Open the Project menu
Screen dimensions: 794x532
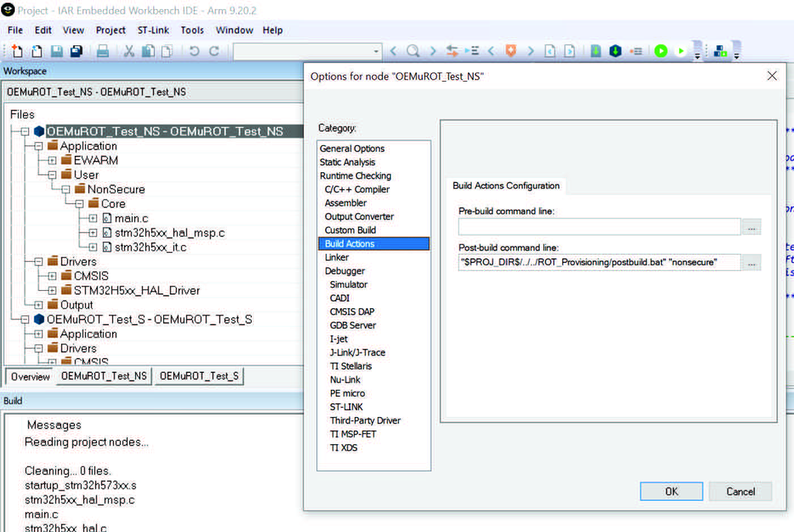click(x=111, y=30)
